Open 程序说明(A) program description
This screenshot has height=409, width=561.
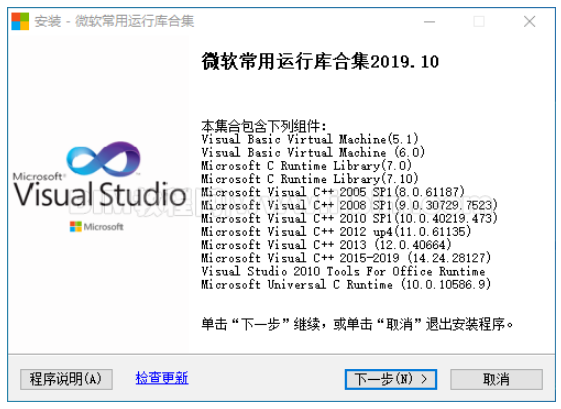tap(66, 379)
